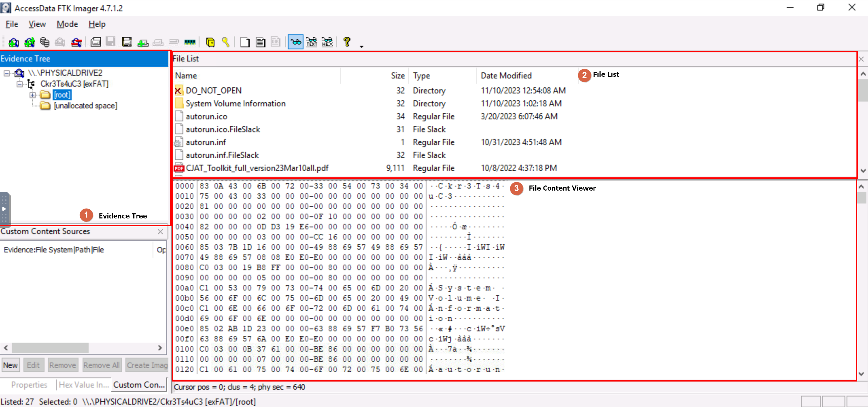Click the Detect EFS Encryption key icon
This screenshot has width=868, height=407.
point(226,42)
